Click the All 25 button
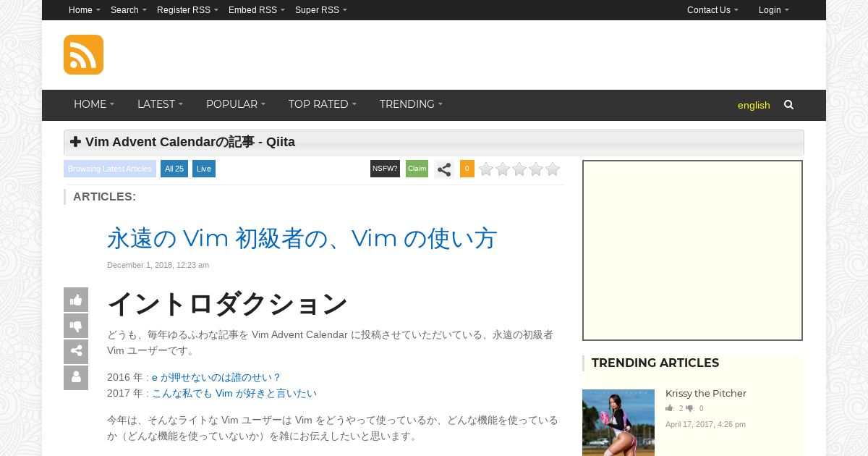This screenshot has height=456, width=868. [x=174, y=169]
